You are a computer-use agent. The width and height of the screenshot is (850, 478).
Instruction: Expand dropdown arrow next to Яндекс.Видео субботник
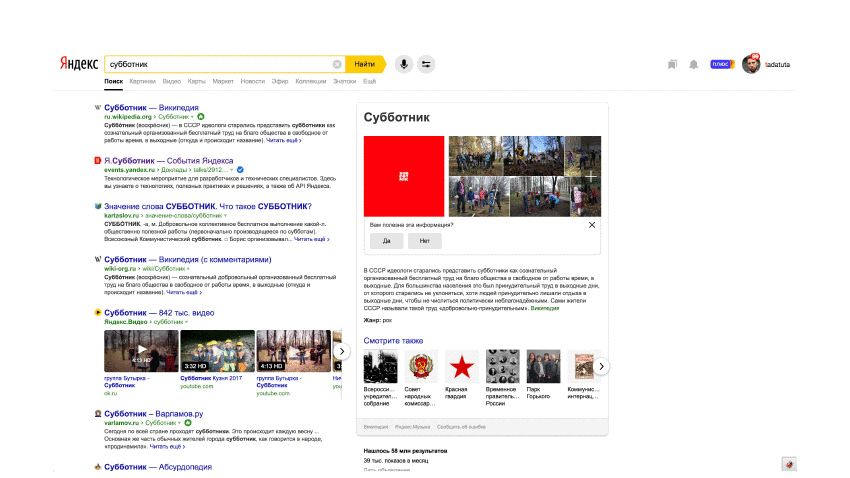186,322
